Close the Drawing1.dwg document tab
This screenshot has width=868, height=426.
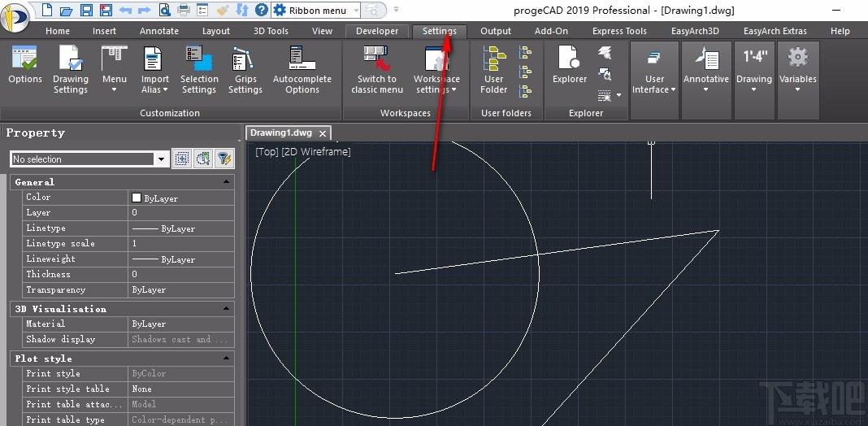click(323, 133)
